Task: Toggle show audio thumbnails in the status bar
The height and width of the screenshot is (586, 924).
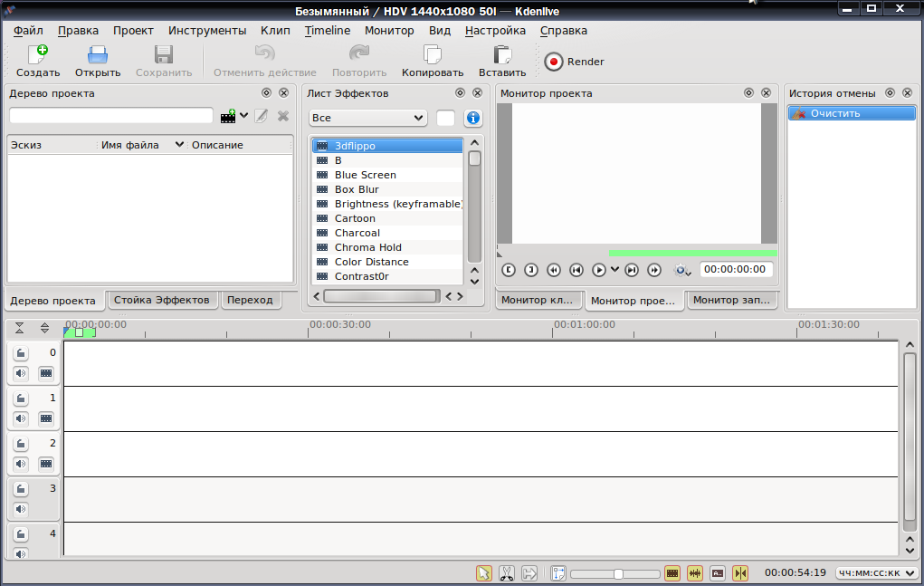Action: 695,573
